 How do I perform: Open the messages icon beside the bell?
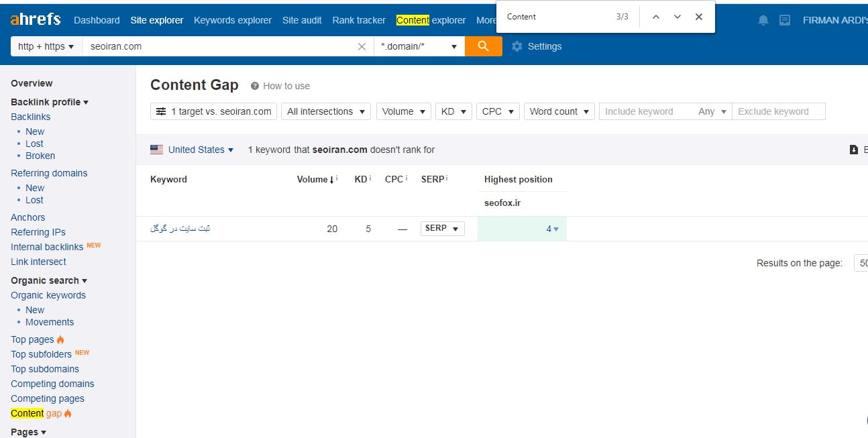785,20
